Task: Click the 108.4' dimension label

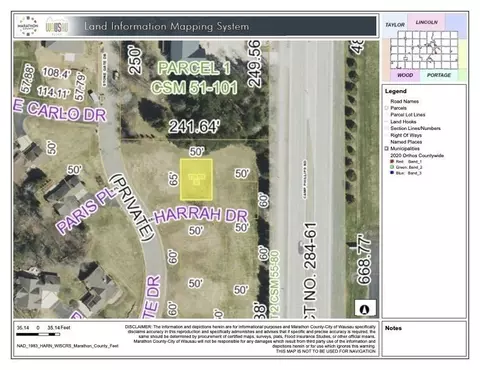Action: 56,73
